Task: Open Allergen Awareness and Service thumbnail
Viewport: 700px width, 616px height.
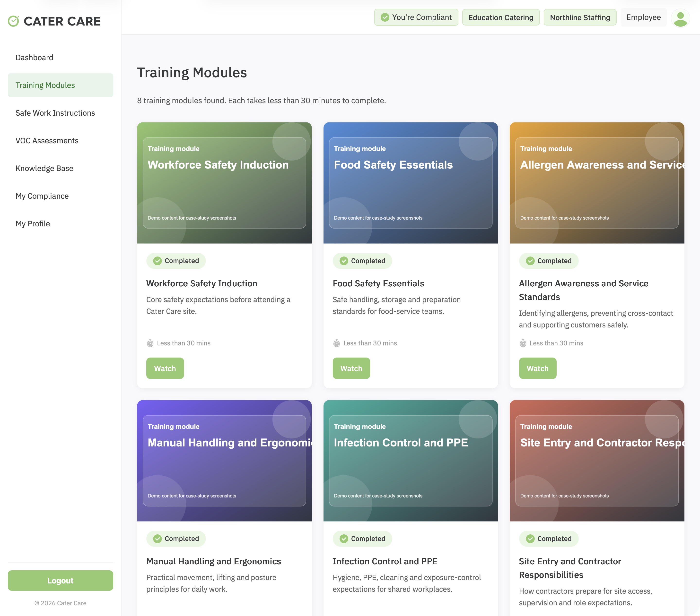Action: pos(597,183)
